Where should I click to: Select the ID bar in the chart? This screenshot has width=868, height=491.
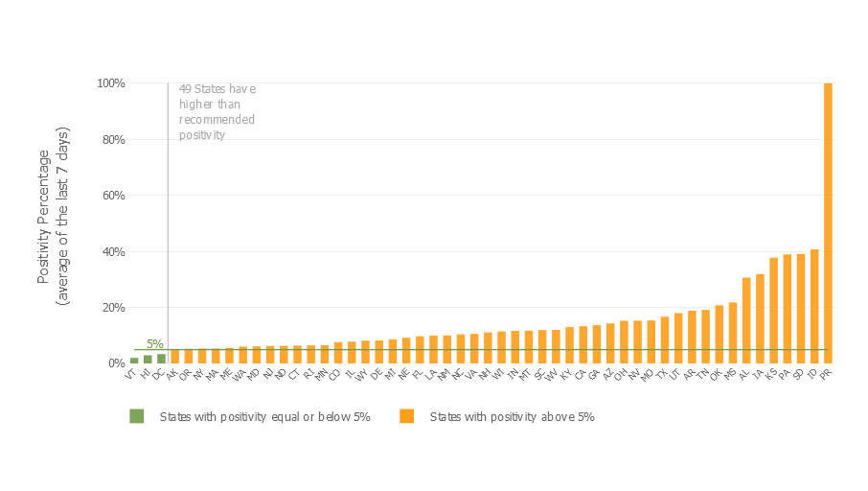click(814, 306)
